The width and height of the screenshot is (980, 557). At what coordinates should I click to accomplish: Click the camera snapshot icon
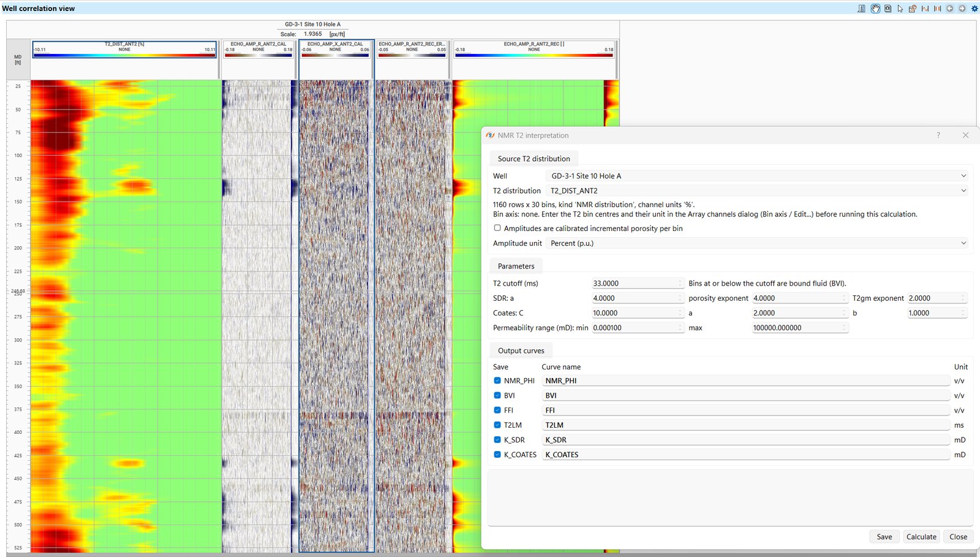(888, 9)
